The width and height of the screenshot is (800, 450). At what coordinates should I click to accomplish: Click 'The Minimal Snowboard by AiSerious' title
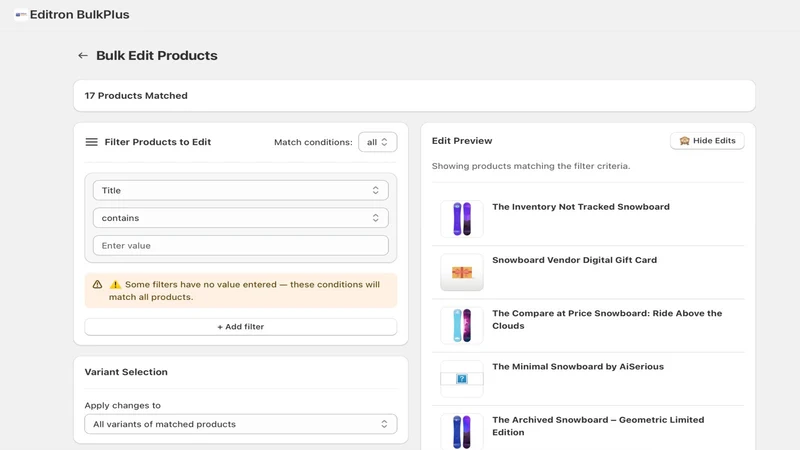point(578,366)
